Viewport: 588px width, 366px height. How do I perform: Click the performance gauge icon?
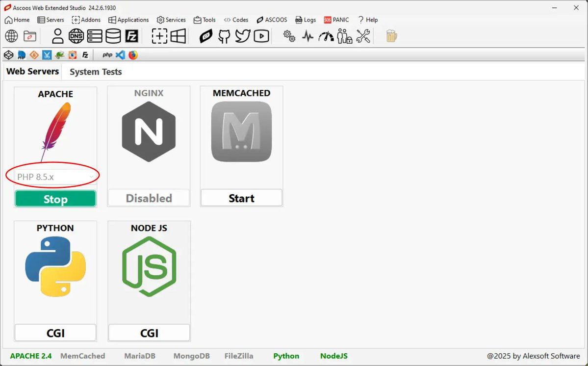[x=326, y=36]
